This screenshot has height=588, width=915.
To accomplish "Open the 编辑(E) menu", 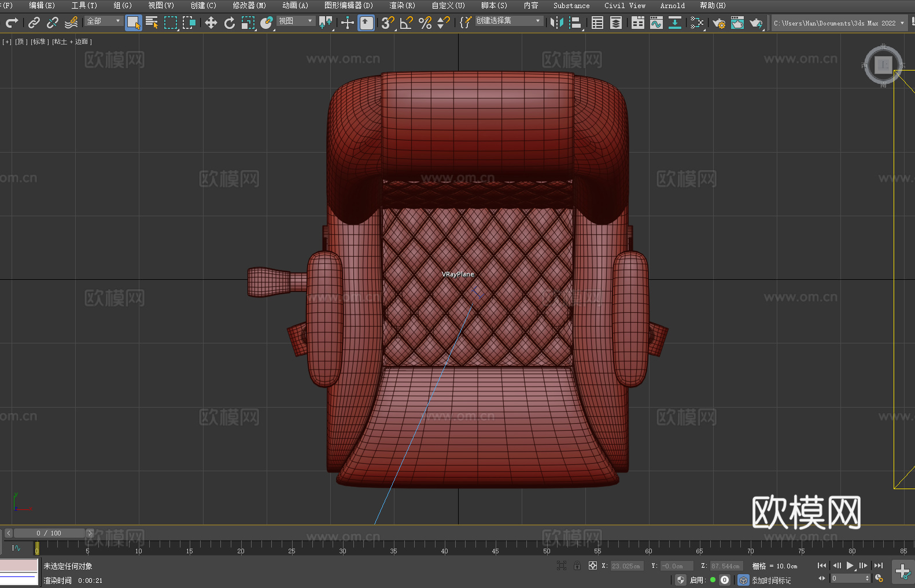I will click(x=42, y=5).
